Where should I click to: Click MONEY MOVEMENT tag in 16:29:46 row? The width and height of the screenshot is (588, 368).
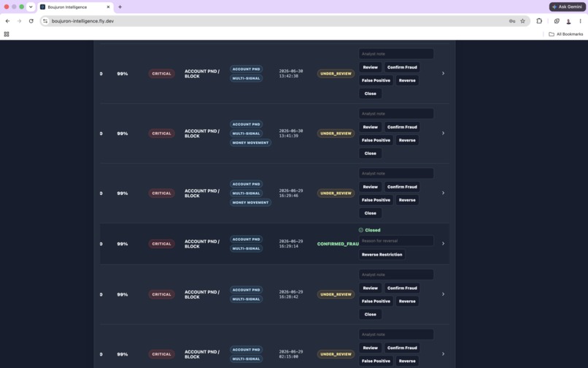coord(250,202)
